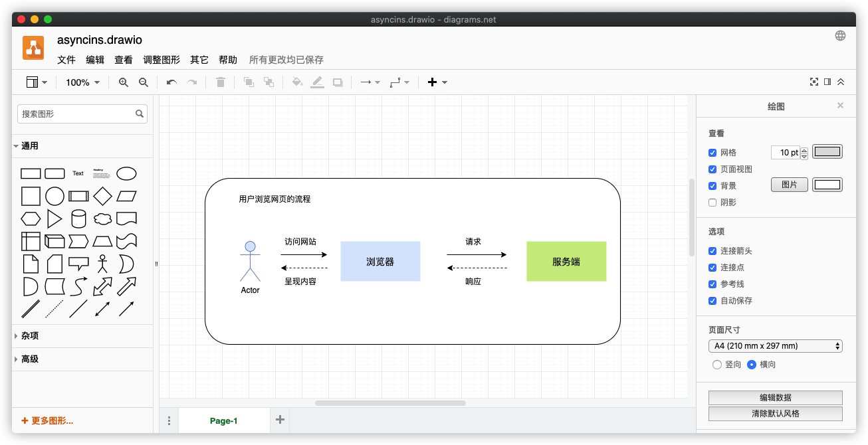Select the cloud shape in palette

[x=102, y=219]
